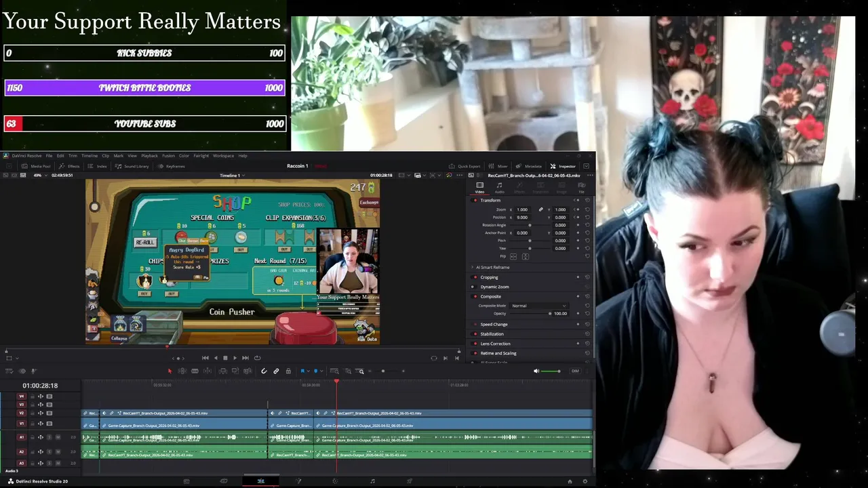Switch to Inspector File tab

[581, 188]
